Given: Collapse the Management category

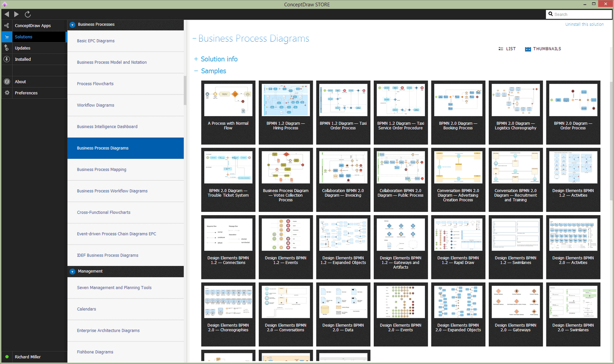Looking at the screenshot, I should (x=72, y=271).
